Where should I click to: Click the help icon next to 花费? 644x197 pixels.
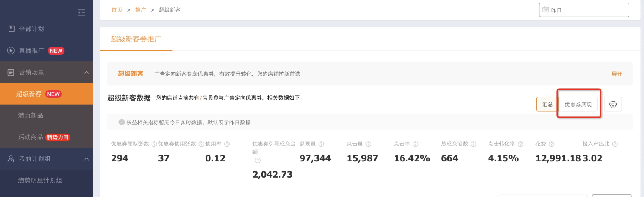[x=551, y=144]
